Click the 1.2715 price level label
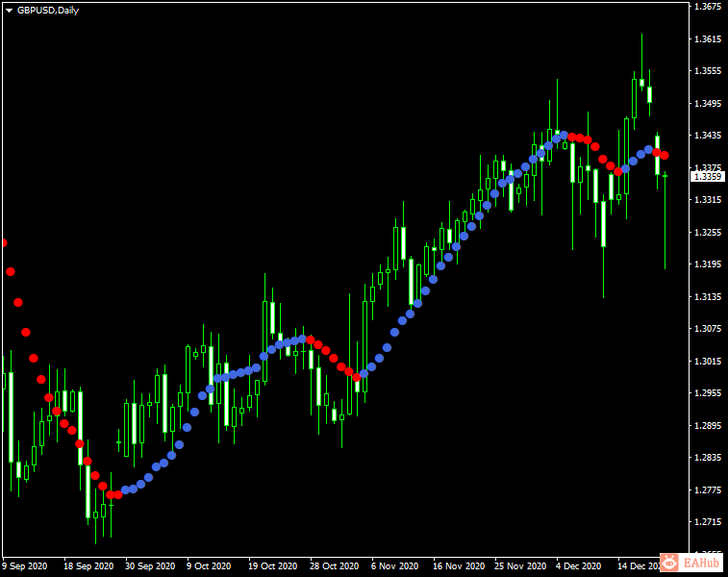Image resolution: width=728 pixels, height=577 pixels. coord(708,522)
